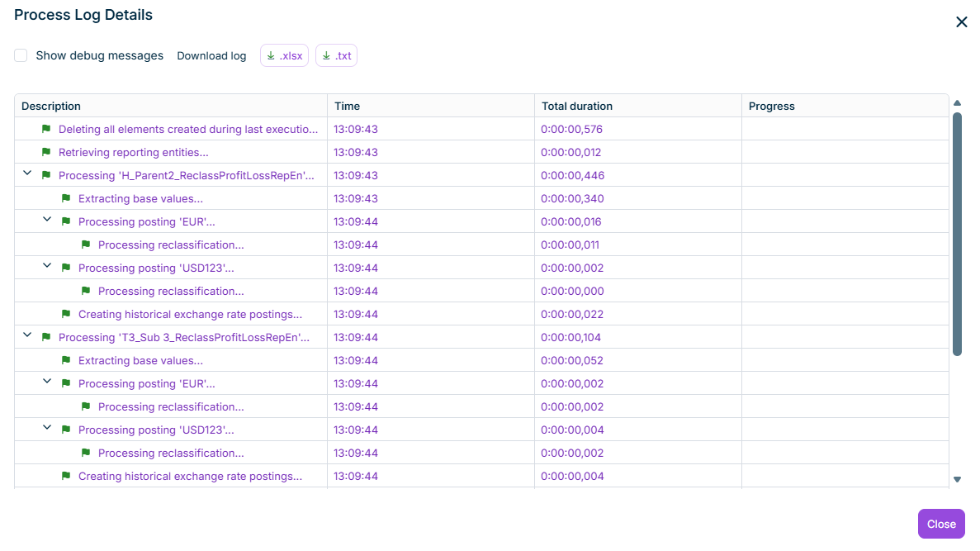Click the flag icon of 'H_Parent2_ReclassProfitLossRepEn' row
Viewport: 980px width, 551px height.
tap(46, 175)
